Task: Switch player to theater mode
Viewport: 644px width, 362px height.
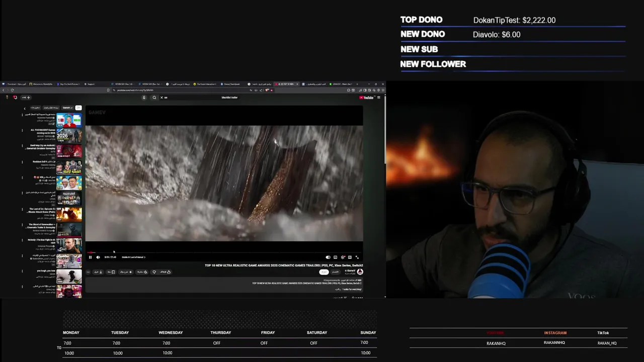Action: [350, 257]
